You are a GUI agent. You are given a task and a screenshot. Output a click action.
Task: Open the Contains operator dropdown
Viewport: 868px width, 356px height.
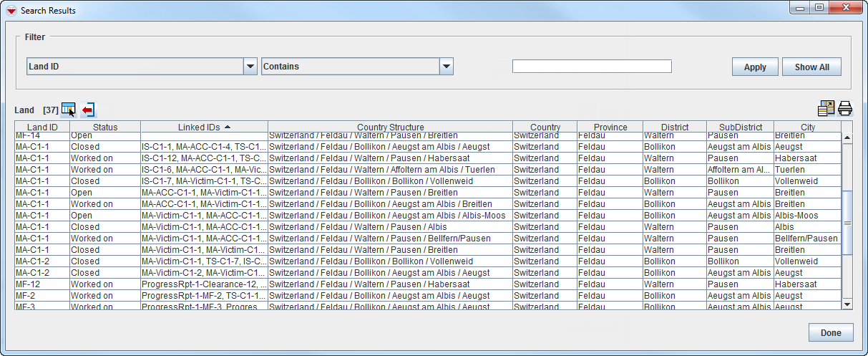(447, 67)
